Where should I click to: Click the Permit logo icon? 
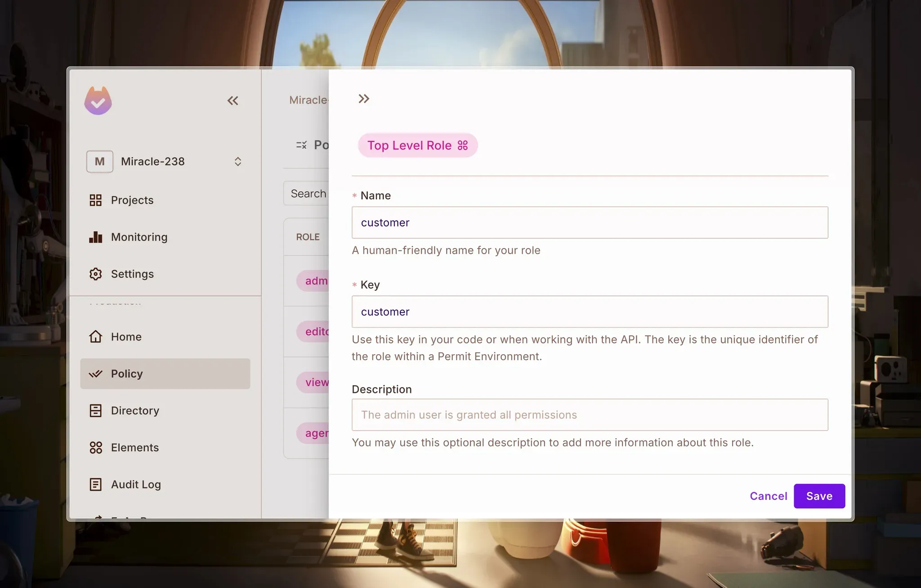click(98, 101)
